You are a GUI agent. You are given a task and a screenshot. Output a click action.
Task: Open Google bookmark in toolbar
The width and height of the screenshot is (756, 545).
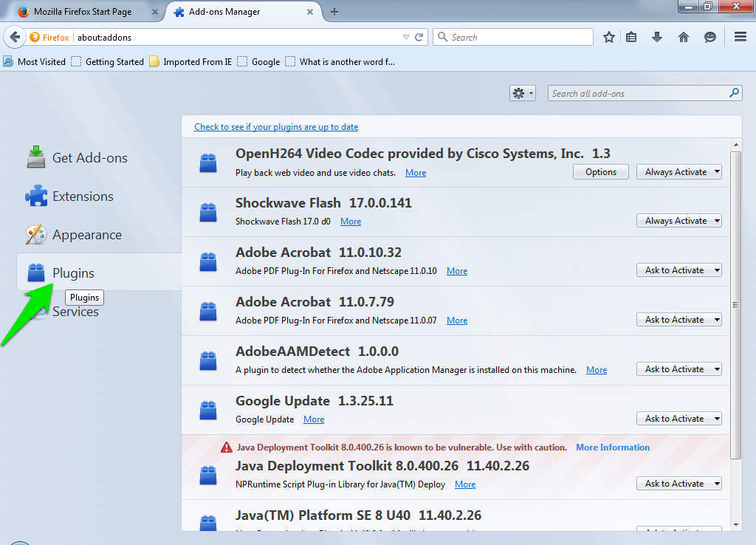coord(258,62)
